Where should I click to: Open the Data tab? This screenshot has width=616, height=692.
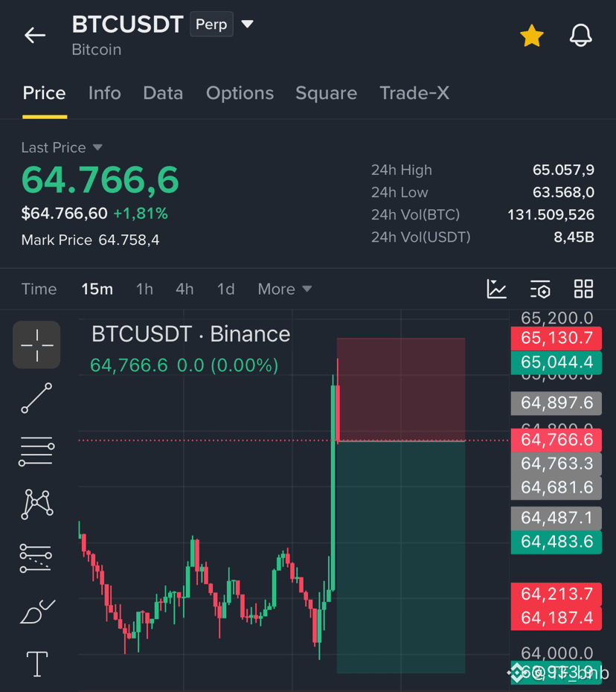pyautogui.click(x=163, y=93)
